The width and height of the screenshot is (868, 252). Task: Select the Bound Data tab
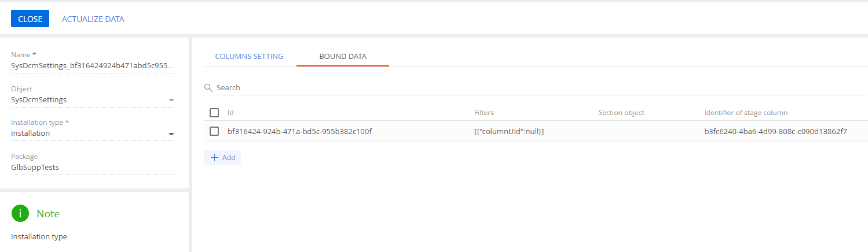click(x=343, y=57)
